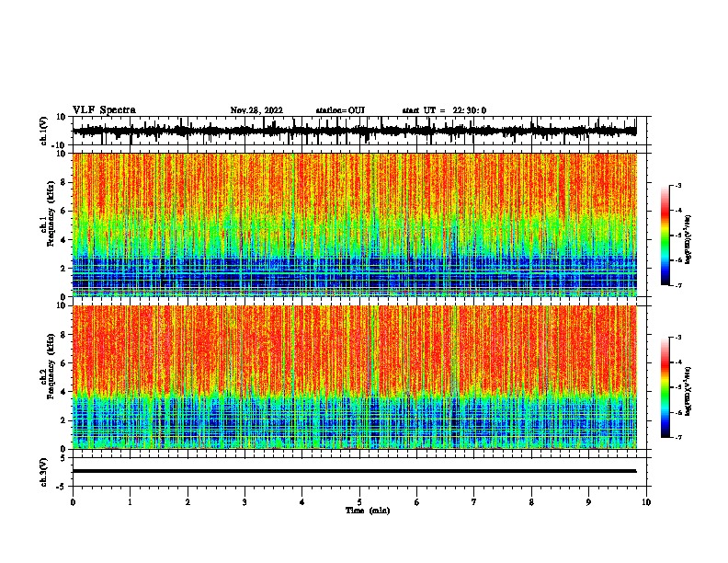Click time axis tick label "1"
This screenshot has height=563, width=728.
[x=130, y=502]
